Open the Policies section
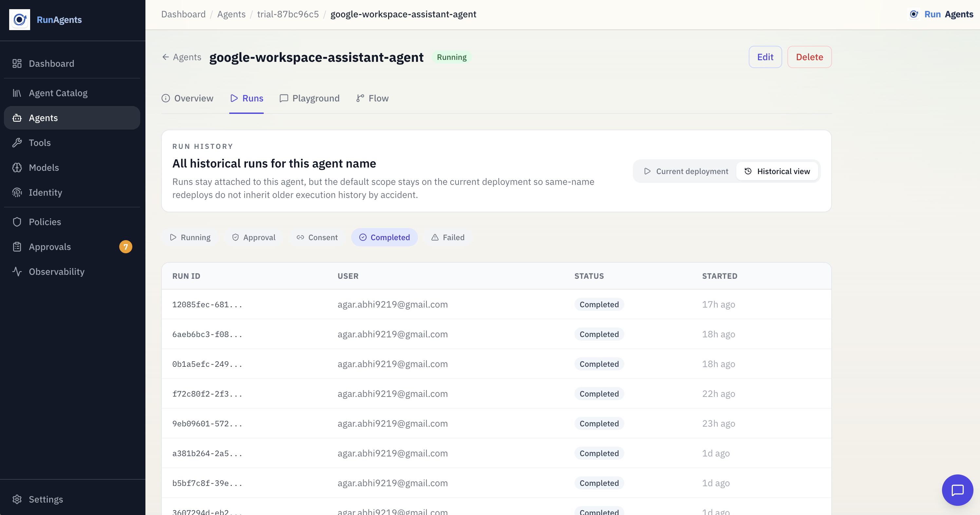The width and height of the screenshot is (980, 515). pos(45,222)
